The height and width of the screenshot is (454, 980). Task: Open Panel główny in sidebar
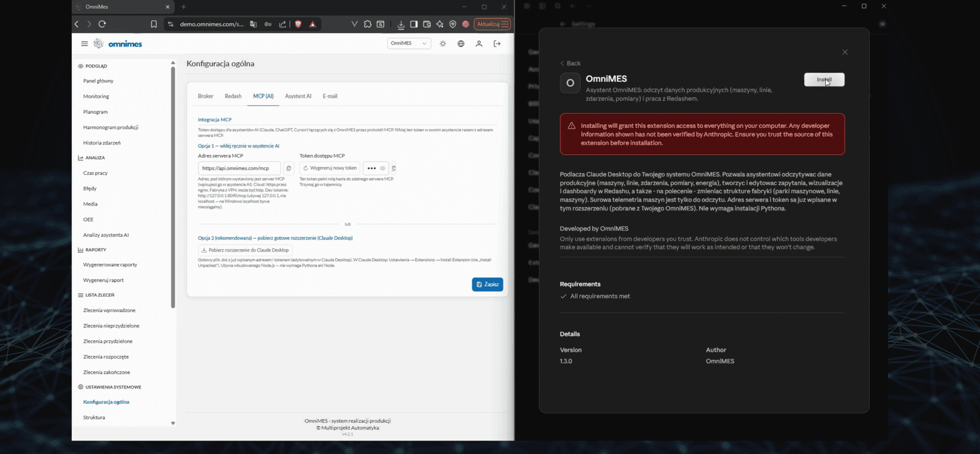(x=99, y=81)
